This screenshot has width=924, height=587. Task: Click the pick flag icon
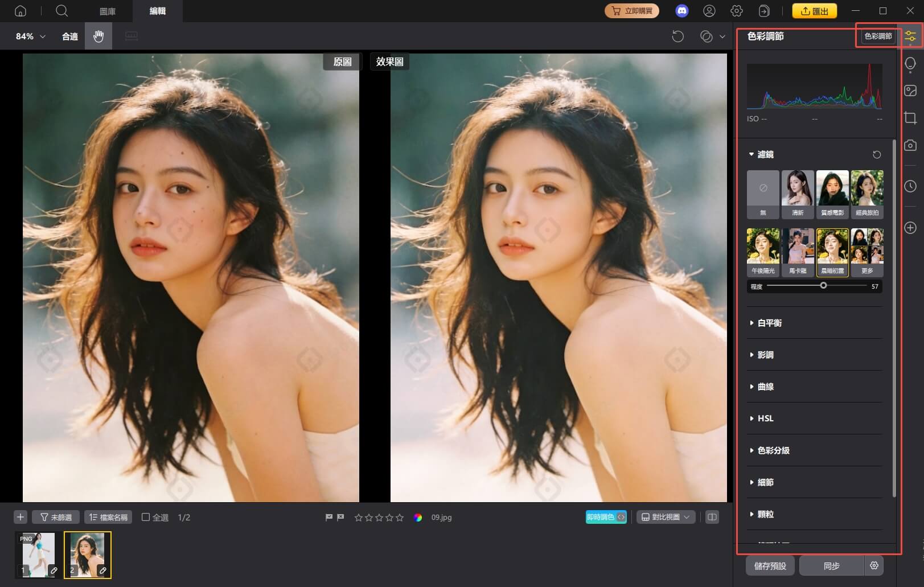pos(329,518)
